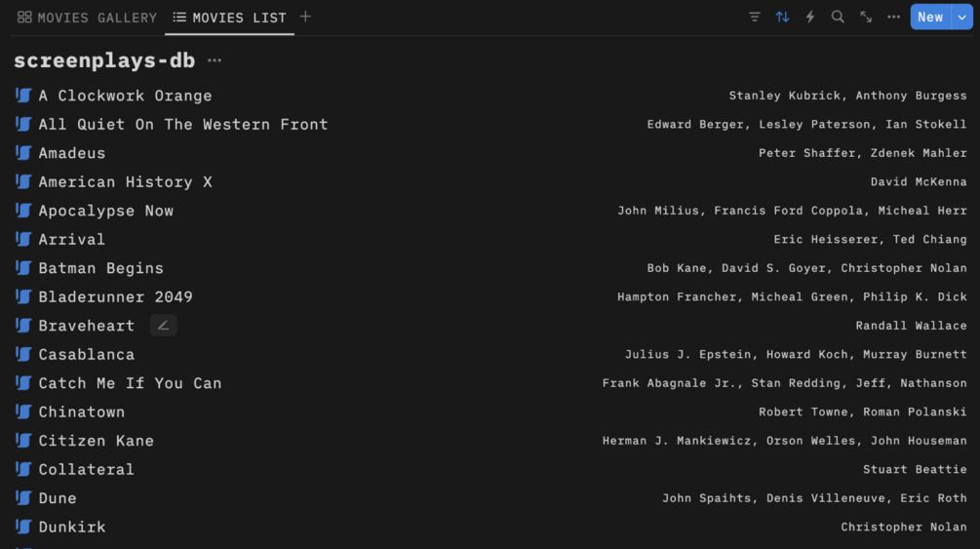Click the expand full page arrows icon
Screen dimensions: 980x549
866,17
